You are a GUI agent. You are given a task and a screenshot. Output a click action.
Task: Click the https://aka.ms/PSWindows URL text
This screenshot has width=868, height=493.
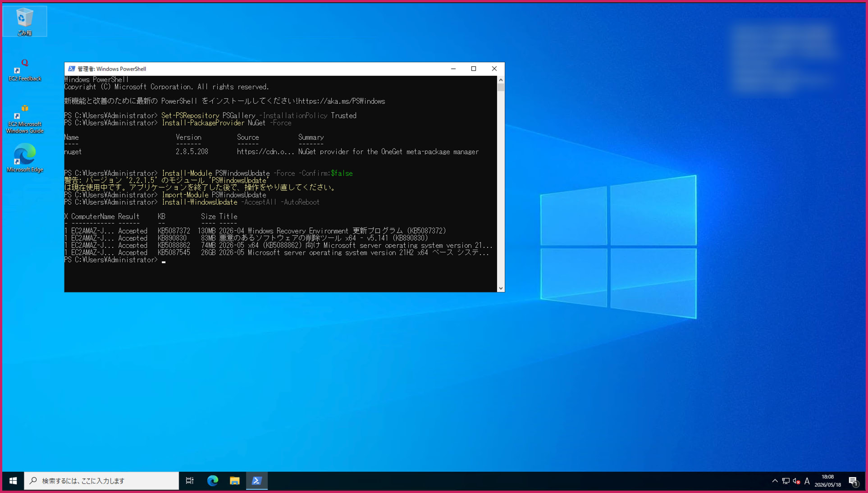pyautogui.click(x=342, y=101)
